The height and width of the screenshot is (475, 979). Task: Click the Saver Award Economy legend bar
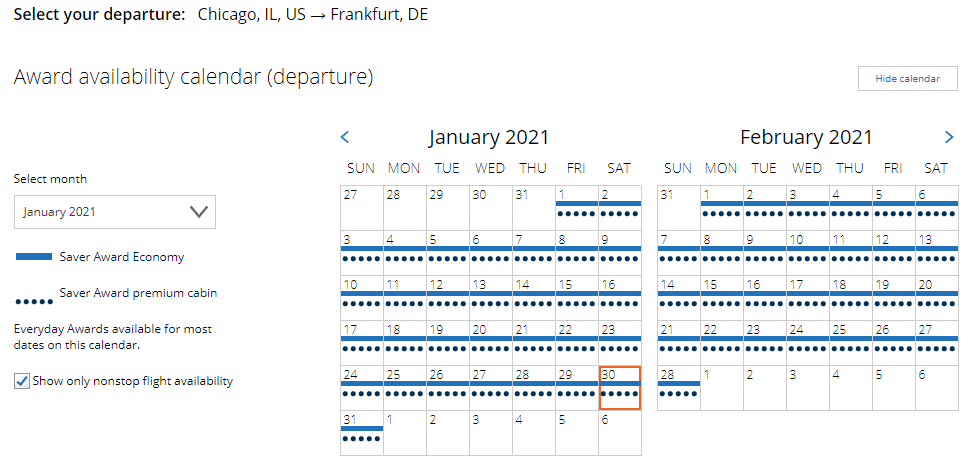coord(34,257)
